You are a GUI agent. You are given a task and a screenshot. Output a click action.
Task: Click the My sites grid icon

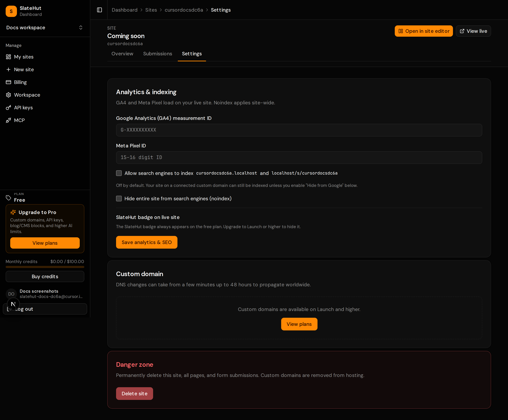(x=8, y=57)
